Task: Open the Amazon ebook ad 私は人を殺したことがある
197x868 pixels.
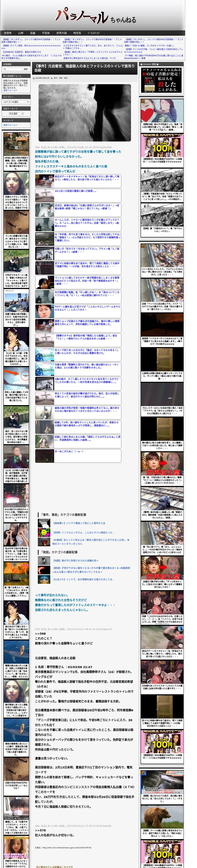Action: tap(161, 80)
